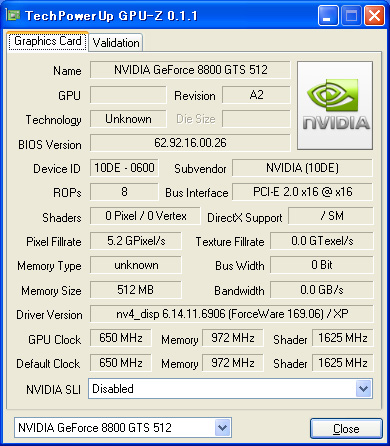Click GPU Clock value 650 MHz
The width and height of the screenshot is (390, 446).
[x=121, y=338]
